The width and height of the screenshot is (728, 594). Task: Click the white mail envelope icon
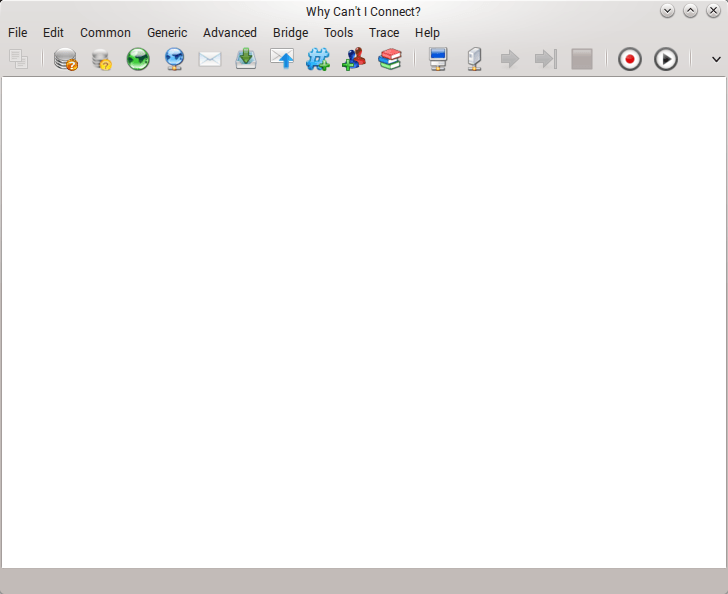(210, 59)
